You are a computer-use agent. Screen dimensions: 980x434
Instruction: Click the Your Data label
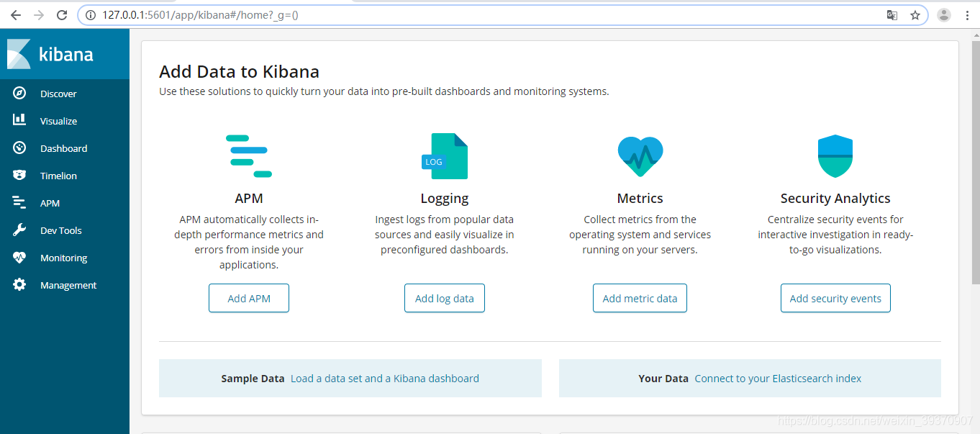tap(663, 378)
